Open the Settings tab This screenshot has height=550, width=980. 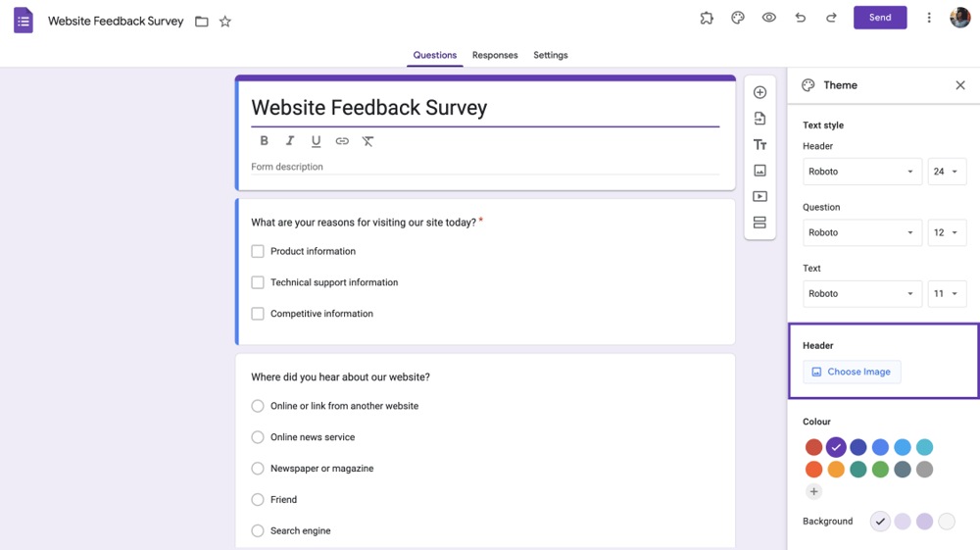[551, 55]
